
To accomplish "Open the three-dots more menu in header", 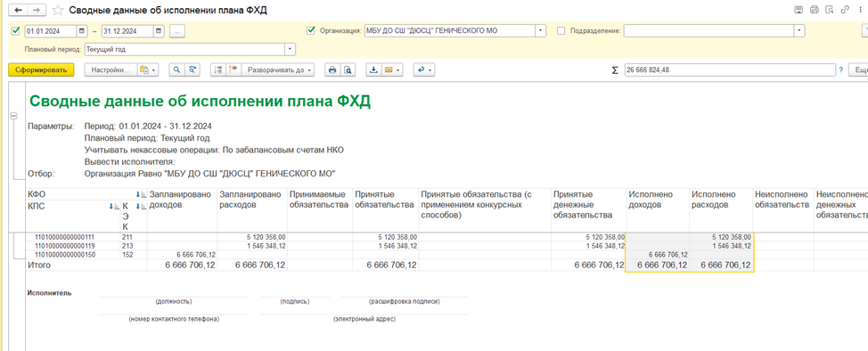I will [860, 10].
